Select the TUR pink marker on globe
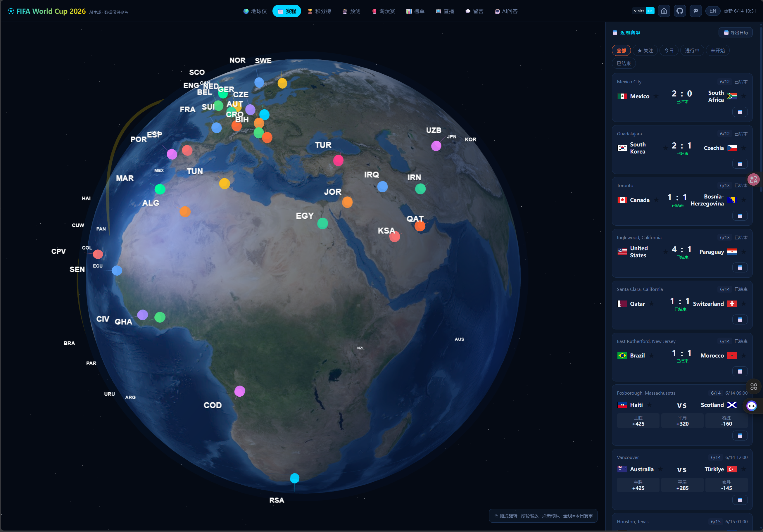 coord(338,160)
